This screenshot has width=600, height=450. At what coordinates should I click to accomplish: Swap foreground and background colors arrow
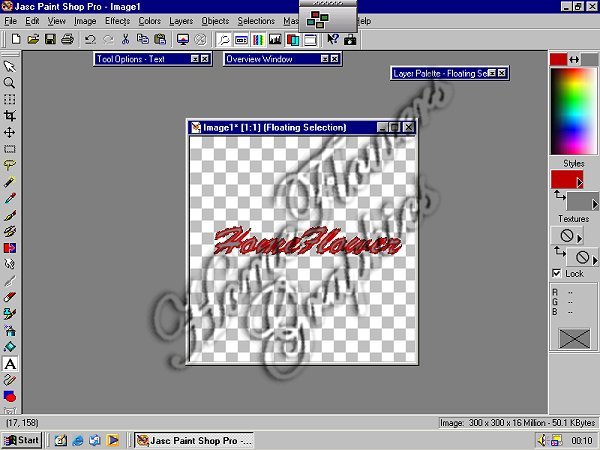click(574, 60)
